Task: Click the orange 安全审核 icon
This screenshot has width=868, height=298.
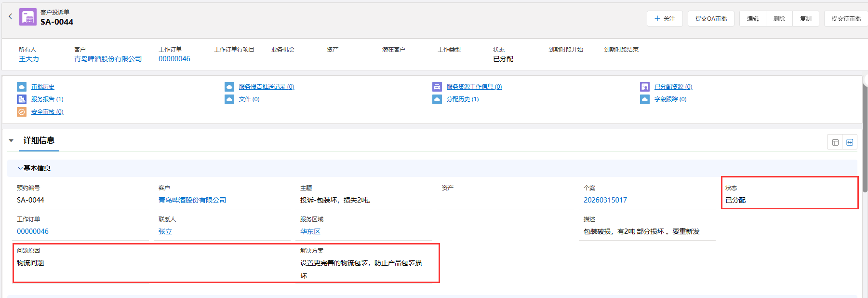Action: 22,112
